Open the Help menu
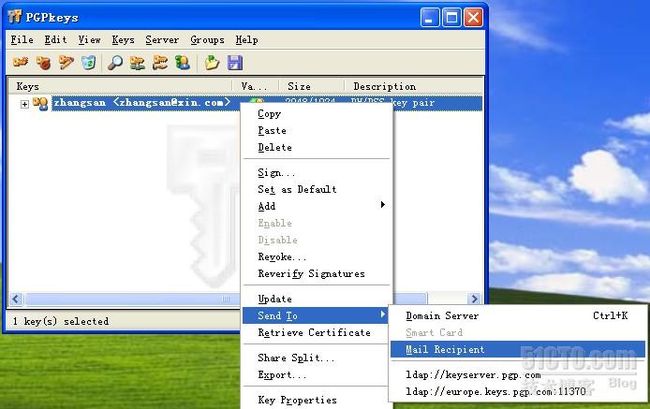This screenshot has width=650, height=409. tap(247, 40)
